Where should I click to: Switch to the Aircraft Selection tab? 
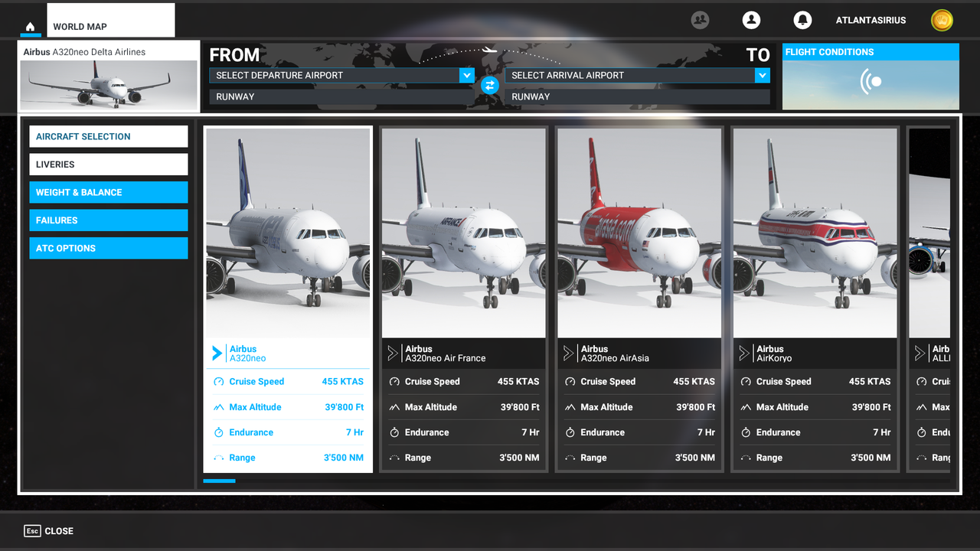tap(108, 136)
